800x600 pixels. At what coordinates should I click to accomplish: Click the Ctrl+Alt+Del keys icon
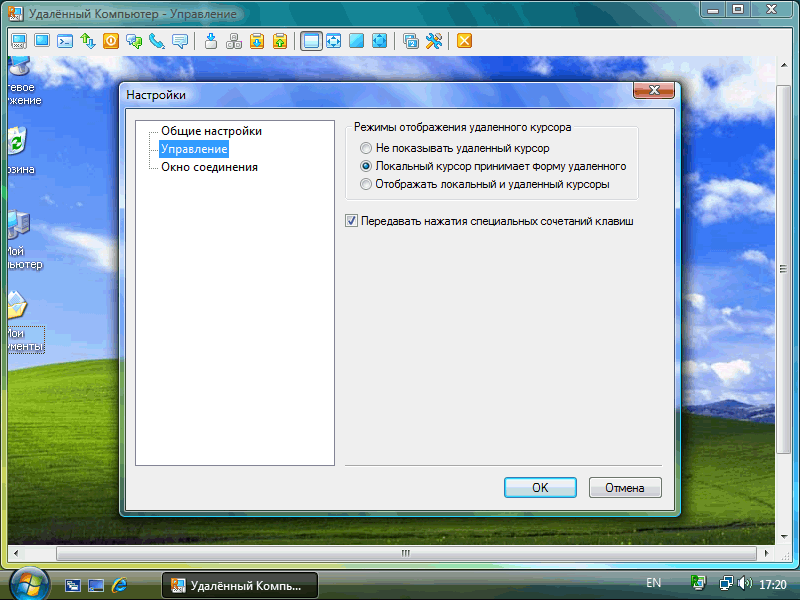click(x=234, y=41)
